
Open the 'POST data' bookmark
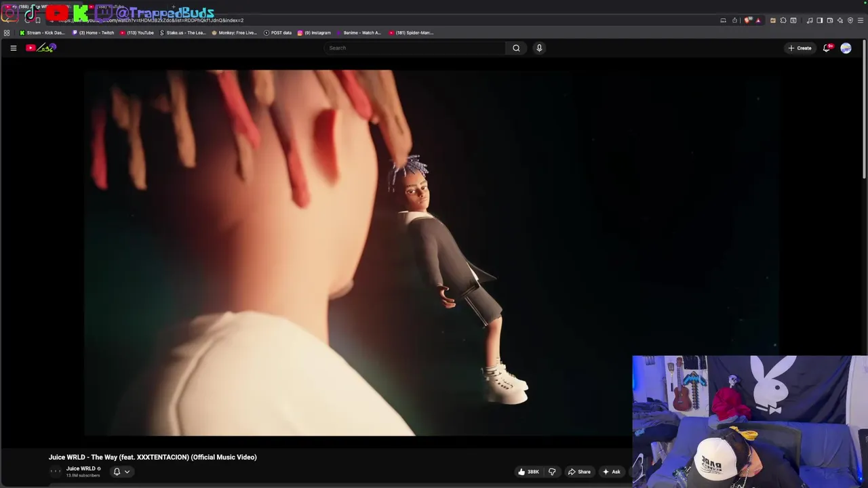click(x=277, y=33)
